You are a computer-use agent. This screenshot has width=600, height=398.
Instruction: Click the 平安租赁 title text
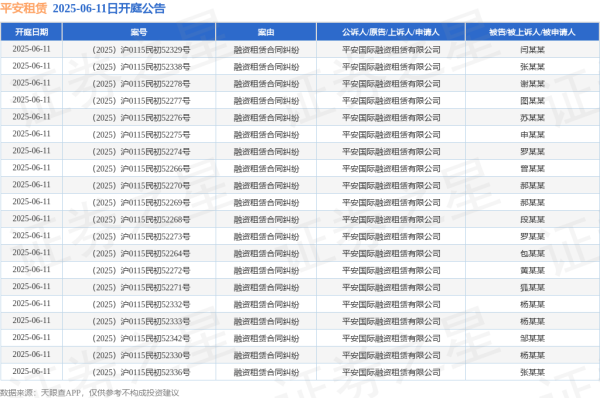click(x=24, y=8)
